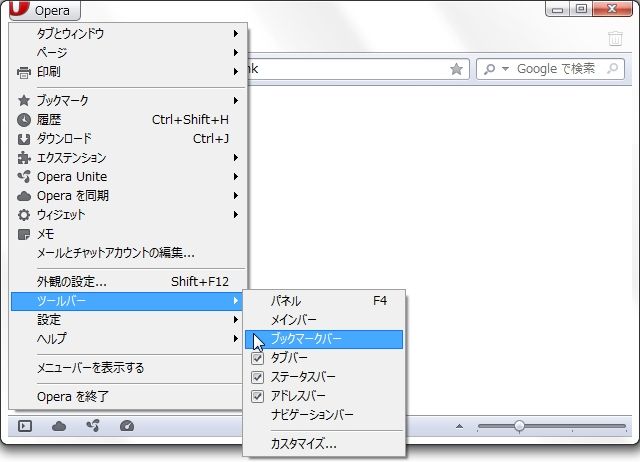Click the address bar field
Screen dimensions: 640x462
point(358,69)
